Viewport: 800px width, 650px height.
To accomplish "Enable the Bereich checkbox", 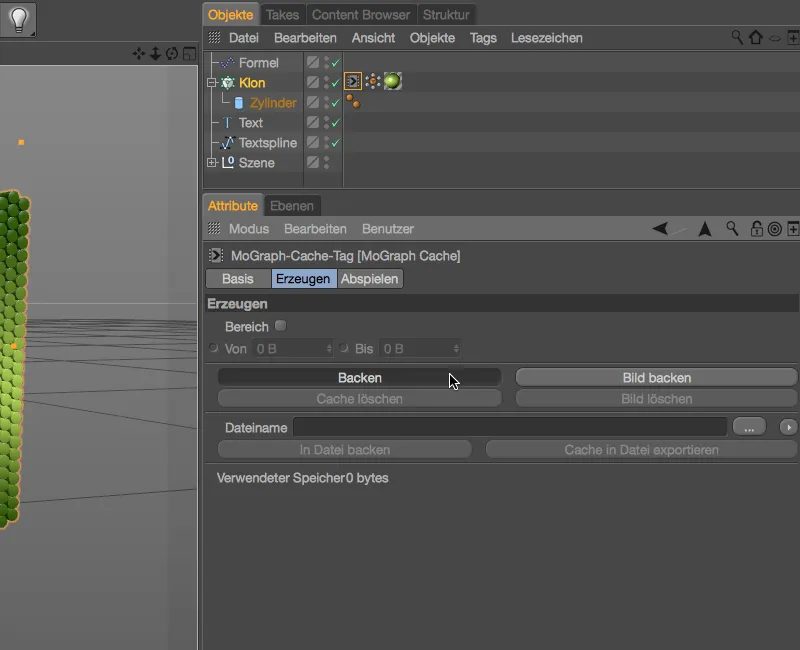I will point(280,326).
